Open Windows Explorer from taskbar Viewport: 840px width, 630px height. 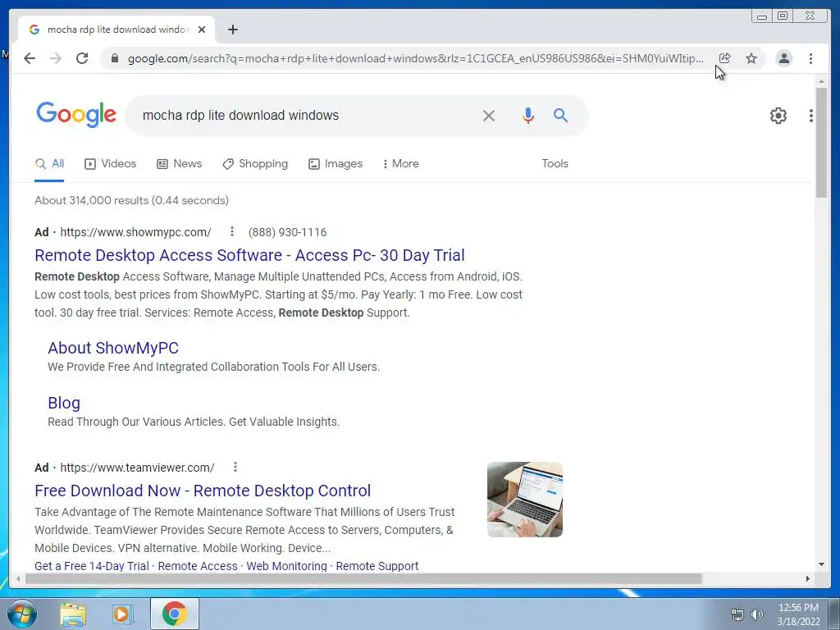[73, 614]
